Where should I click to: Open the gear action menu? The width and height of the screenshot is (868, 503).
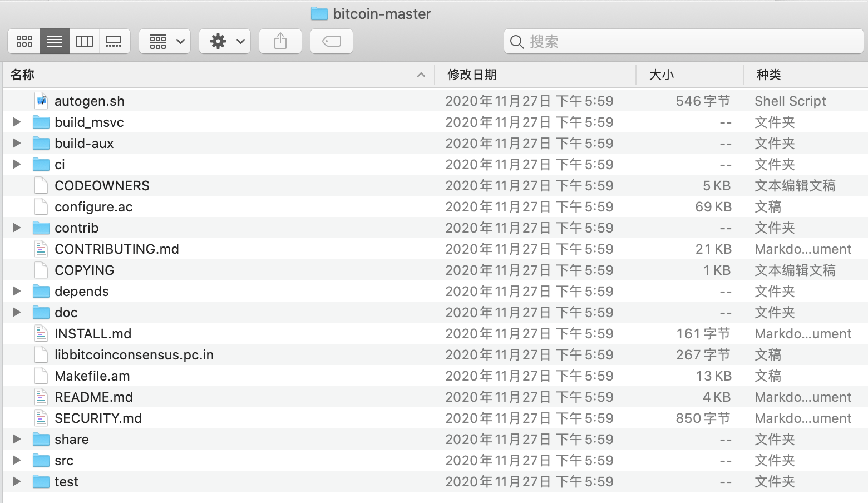225,41
